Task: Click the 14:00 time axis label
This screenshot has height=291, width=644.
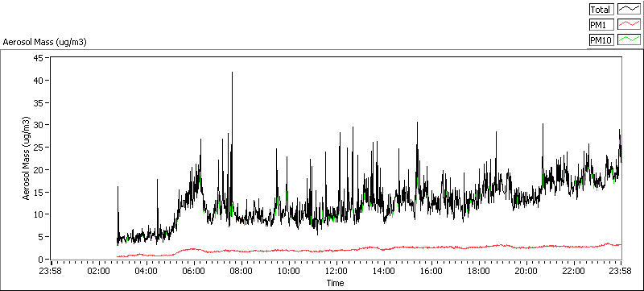Action: pos(384,271)
